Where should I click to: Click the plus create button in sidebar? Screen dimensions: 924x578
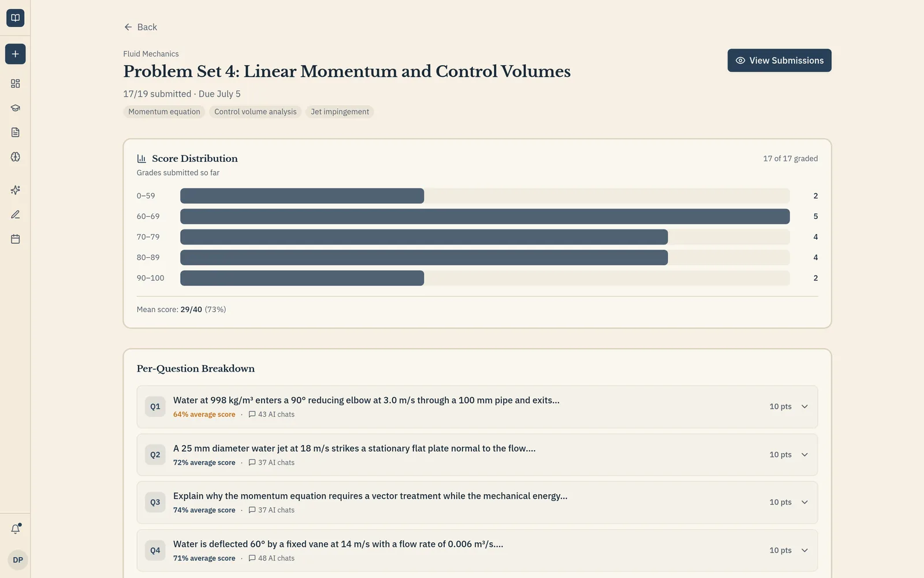[16, 54]
